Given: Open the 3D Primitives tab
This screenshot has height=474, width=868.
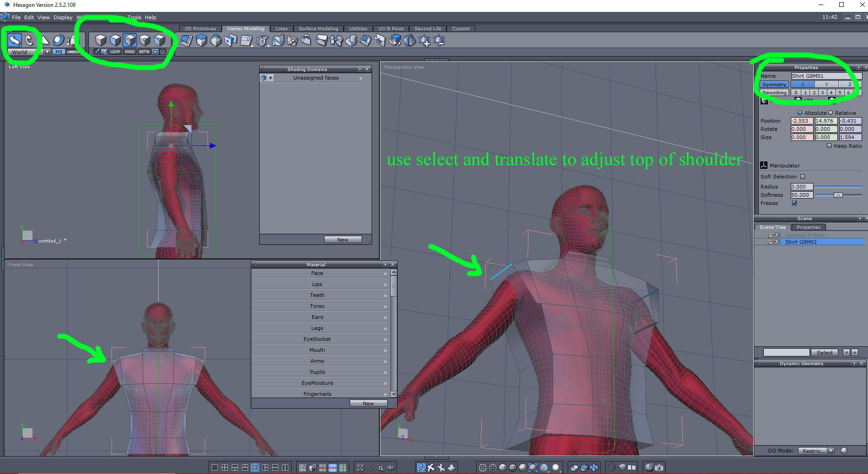Looking at the screenshot, I should pos(200,28).
